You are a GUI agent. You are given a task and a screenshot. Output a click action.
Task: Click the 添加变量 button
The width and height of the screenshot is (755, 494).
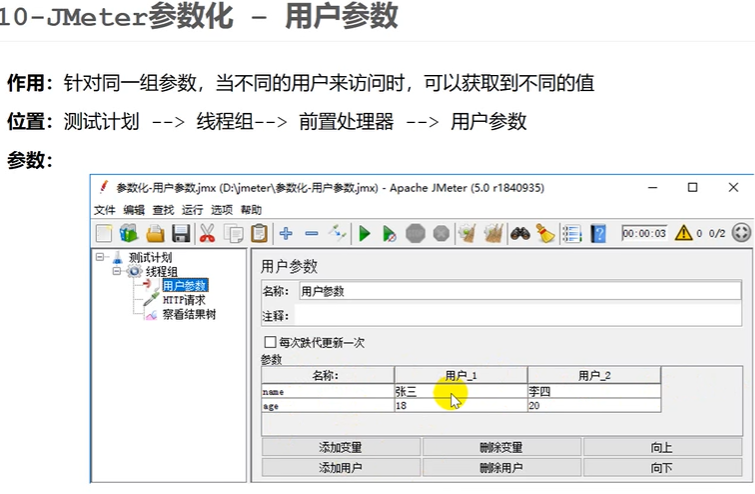(x=341, y=447)
